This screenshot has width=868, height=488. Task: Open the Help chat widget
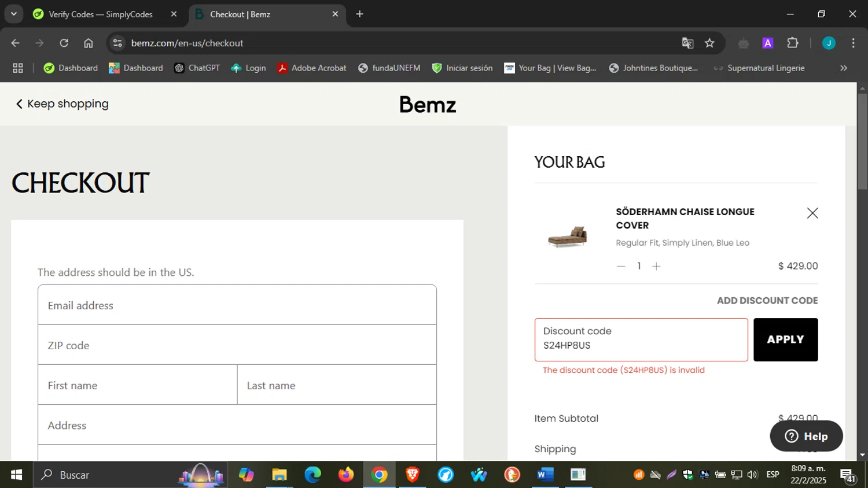[806, 436]
